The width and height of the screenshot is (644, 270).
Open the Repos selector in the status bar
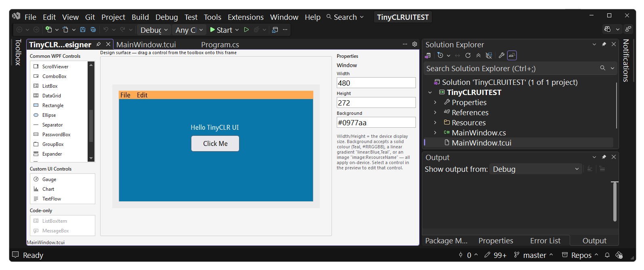pyautogui.click(x=580, y=255)
